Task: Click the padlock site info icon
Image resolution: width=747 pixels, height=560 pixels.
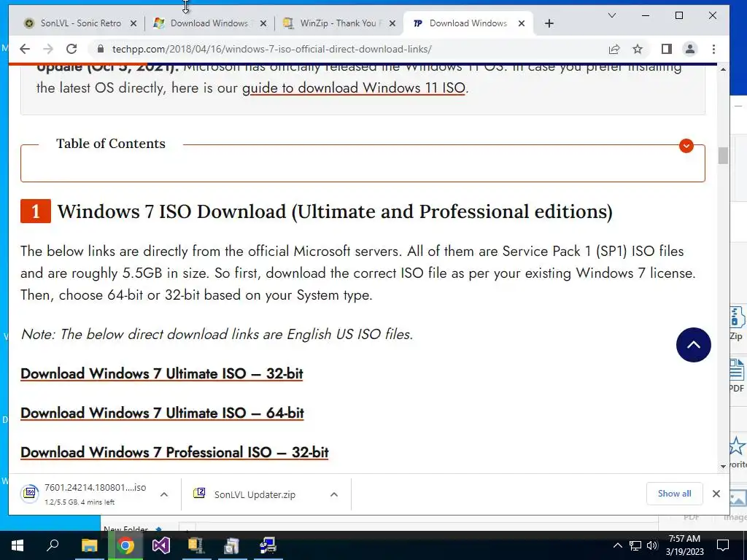Action: (x=101, y=49)
